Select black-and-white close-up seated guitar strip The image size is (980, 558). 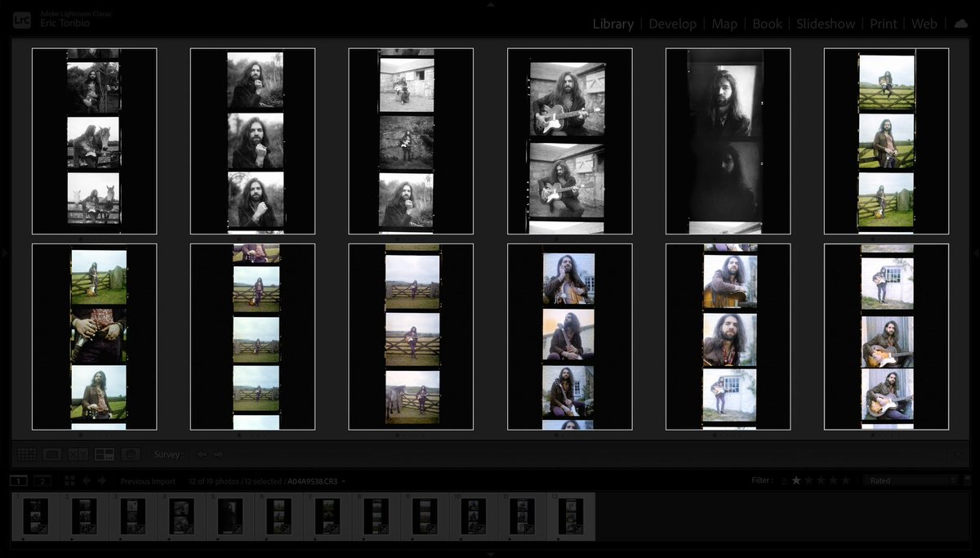(x=569, y=141)
